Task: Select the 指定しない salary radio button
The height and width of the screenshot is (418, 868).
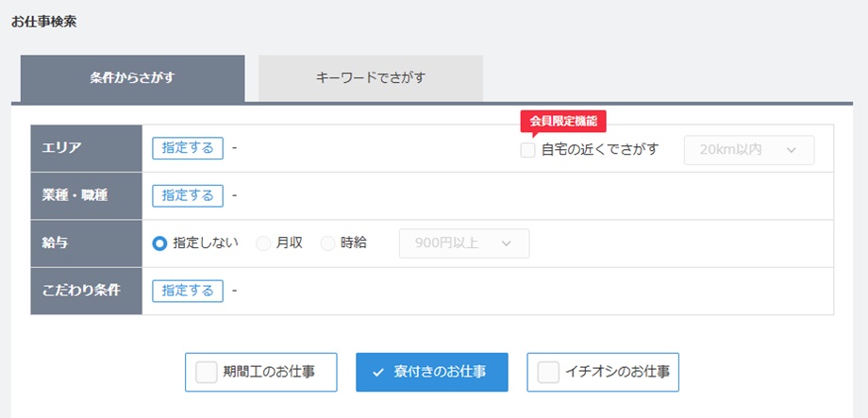Action: point(159,243)
